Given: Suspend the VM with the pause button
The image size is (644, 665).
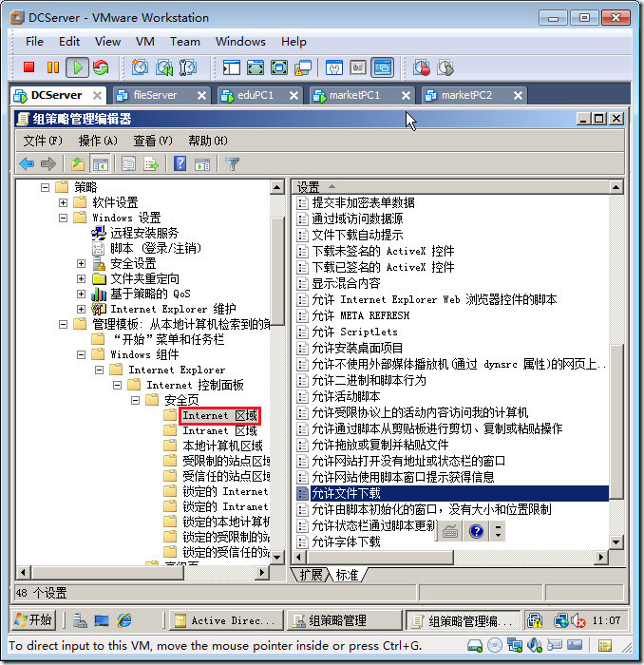Looking at the screenshot, I should (x=53, y=67).
